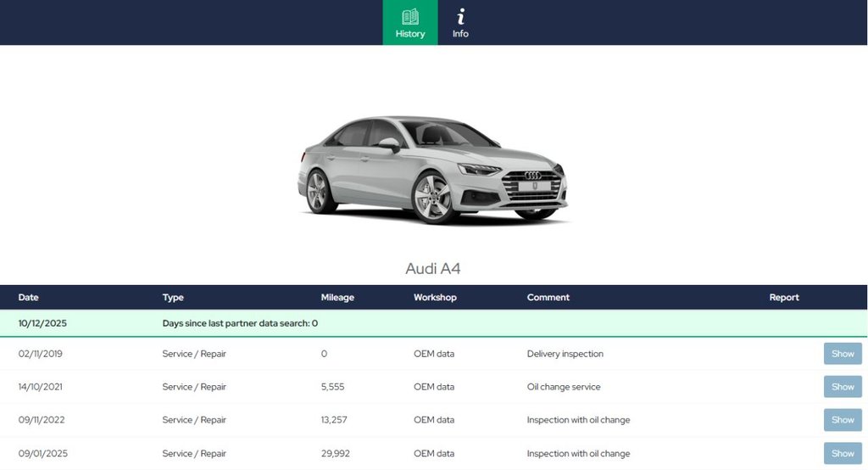Click Service / Repair in the 09/01/2025 row
The image size is (868, 470).
(x=194, y=453)
